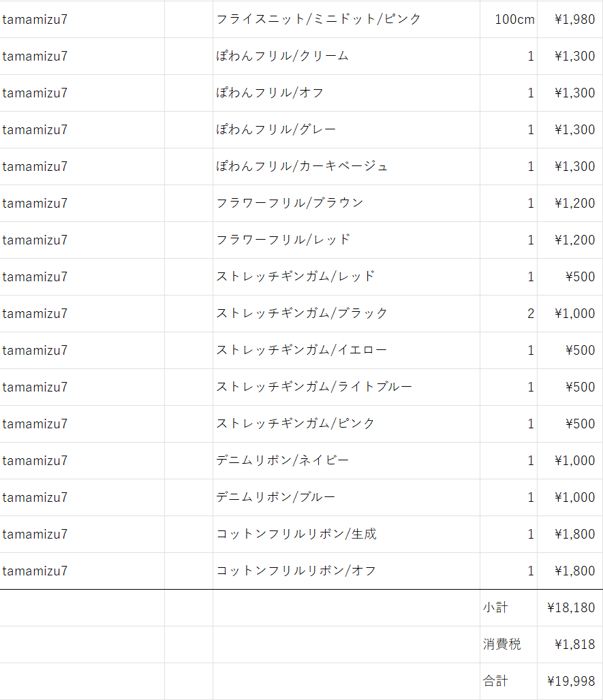Select the フライスニット/ミニドット/ピンク cell

pos(346,19)
